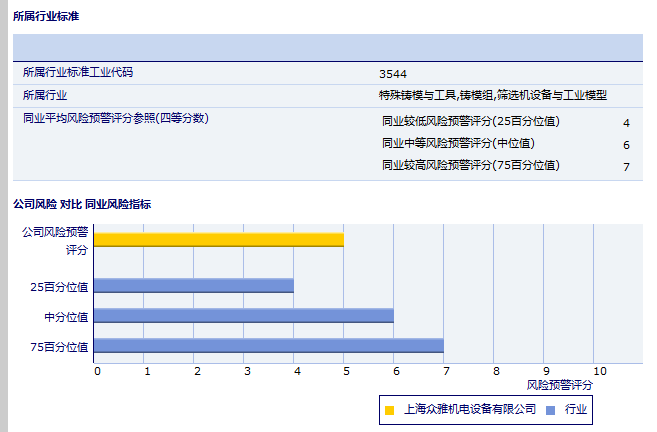
Task: Click the blue 25百分位值 bar in the chart
Action: (x=193, y=285)
